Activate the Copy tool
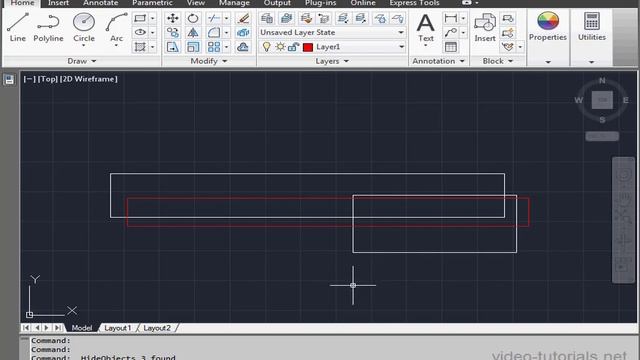This screenshot has height=360, width=640. point(173,33)
